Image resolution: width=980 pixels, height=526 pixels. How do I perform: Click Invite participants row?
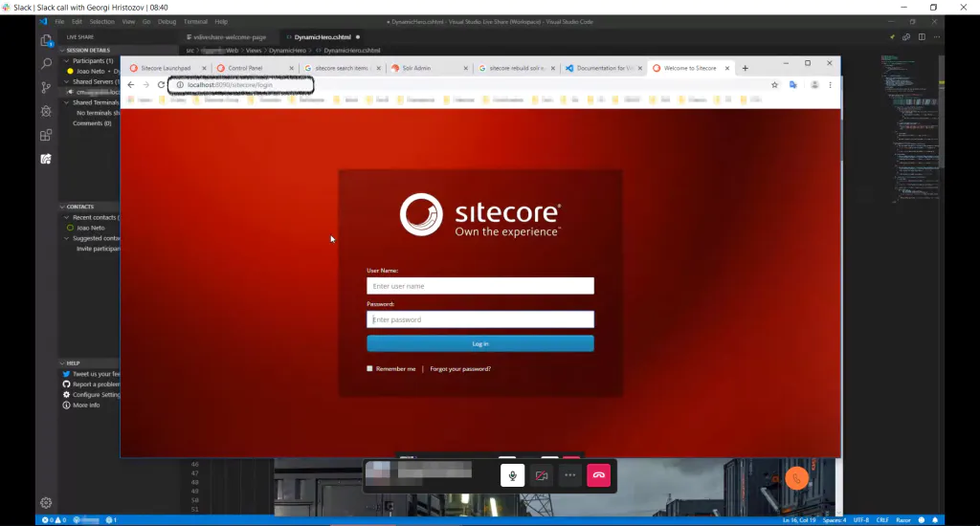click(99, 249)
